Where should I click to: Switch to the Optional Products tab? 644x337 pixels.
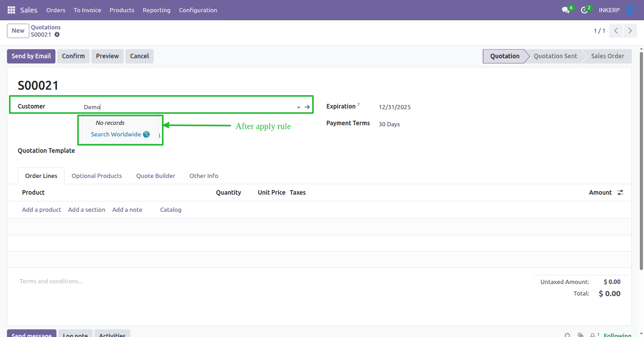coord(97,176)
